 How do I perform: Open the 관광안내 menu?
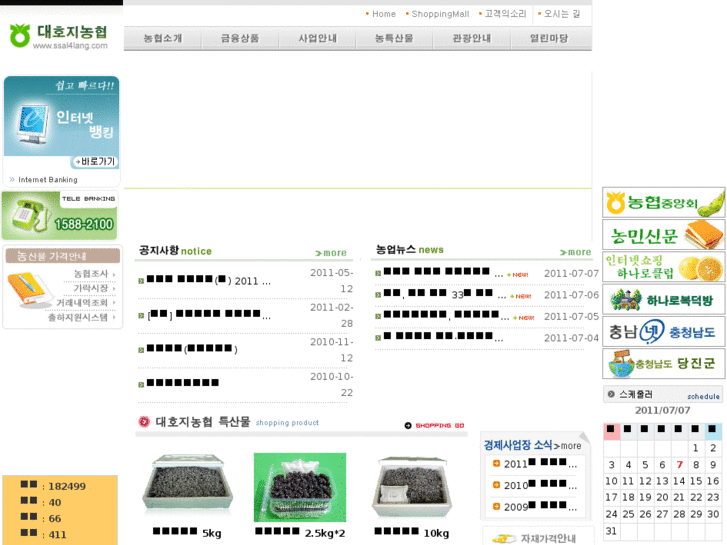472,38
